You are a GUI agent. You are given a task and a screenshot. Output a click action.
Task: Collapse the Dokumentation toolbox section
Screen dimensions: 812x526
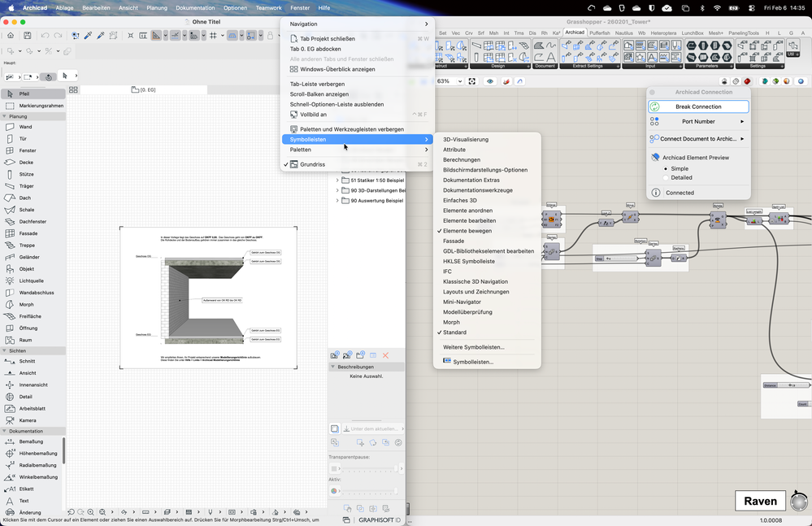pos(5,431)
